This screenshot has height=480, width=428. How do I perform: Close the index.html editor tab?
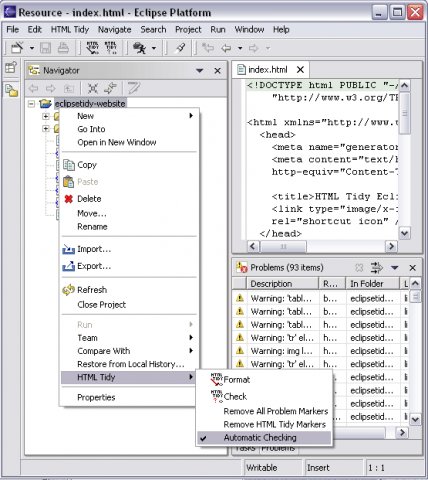pos(300,70)
